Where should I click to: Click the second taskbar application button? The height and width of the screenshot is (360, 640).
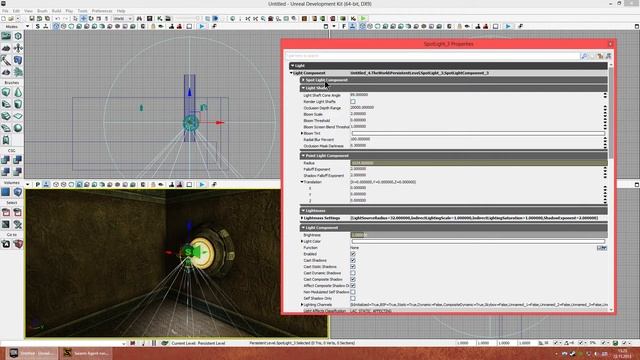tap(87, 353)
